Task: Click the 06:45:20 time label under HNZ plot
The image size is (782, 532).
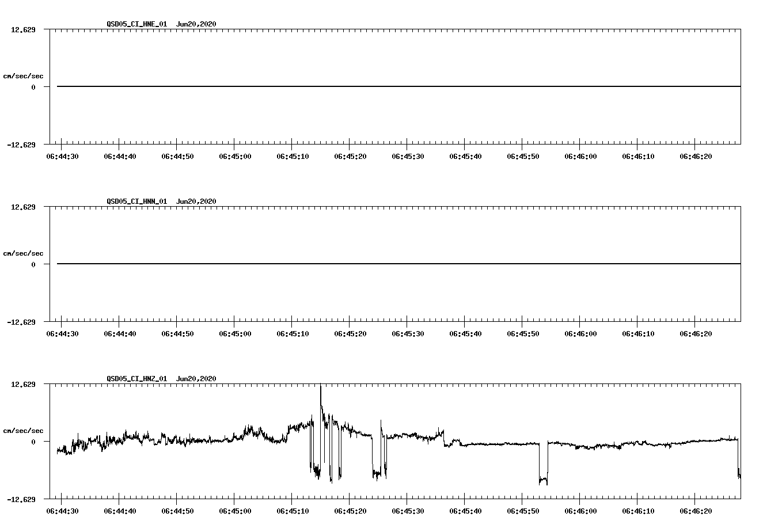Action: (350, 511)
